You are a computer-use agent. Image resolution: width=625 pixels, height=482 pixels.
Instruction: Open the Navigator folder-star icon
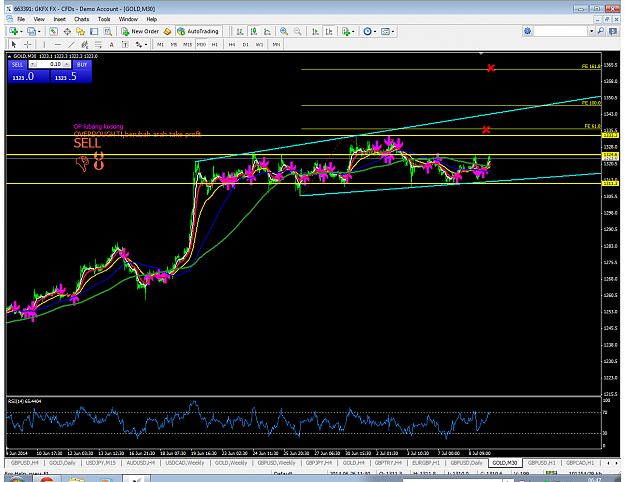[x=81, y=31]
